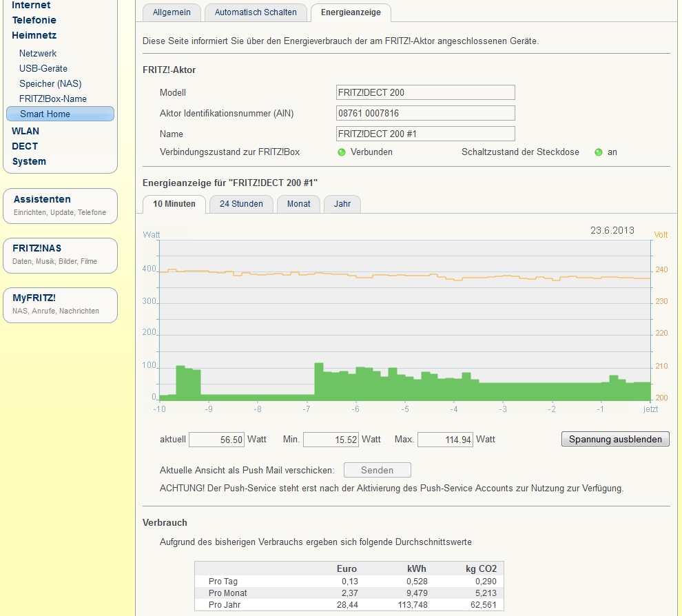Open the DECT menu
Viewport: 682px width, 616px height.
tap(25, 146)
